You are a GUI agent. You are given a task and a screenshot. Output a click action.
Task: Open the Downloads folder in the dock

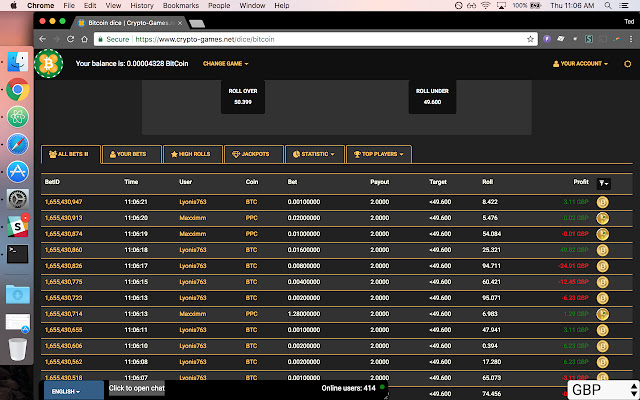coord(18,294)
